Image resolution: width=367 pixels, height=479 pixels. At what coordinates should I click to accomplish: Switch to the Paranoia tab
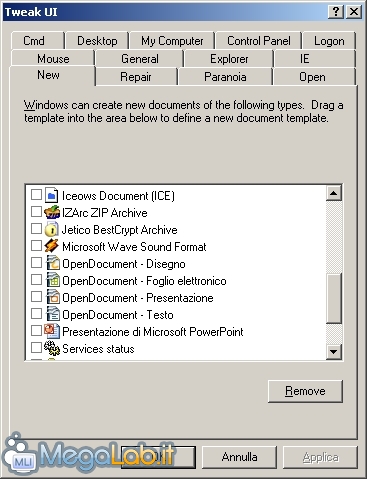click(x=225, y=77)
